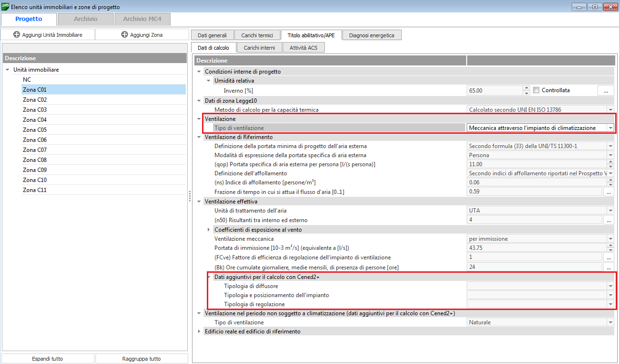Open Unità di trattamento dell'aria dropdown
620x364 pixels.
(x=610, y=211)
